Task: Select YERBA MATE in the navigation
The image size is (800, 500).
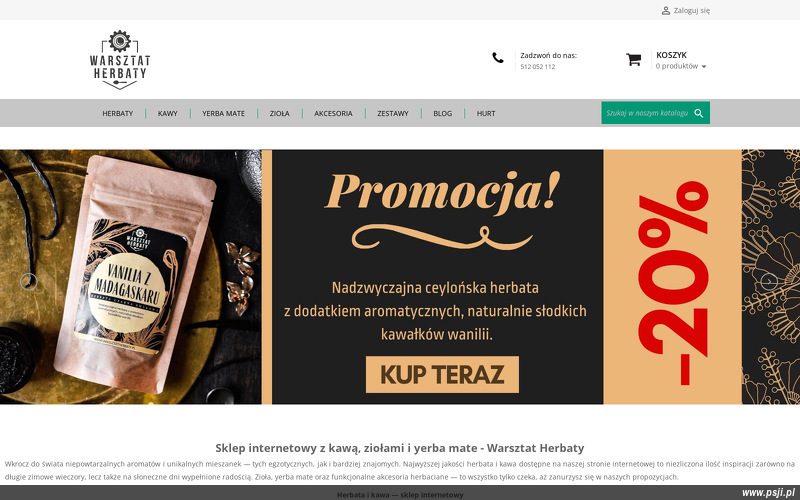Action: coord(223,113)
